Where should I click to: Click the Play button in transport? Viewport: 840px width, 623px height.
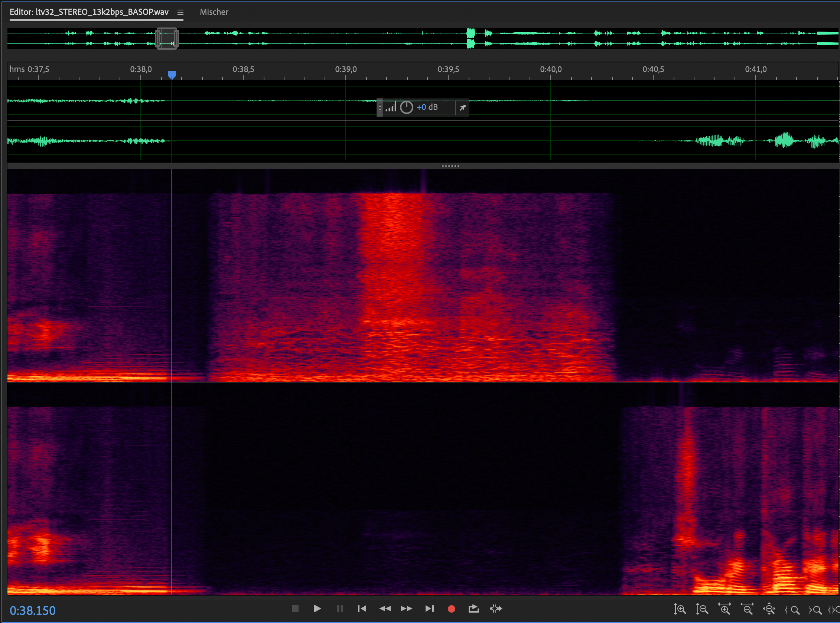[317, 609]
